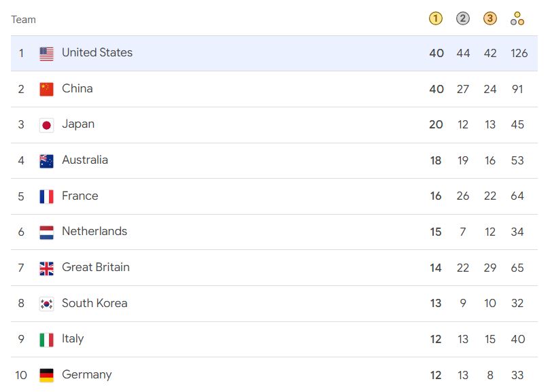Select the Great Britain team name
Screen dimensions: 550x392
[x=96, y=267]
